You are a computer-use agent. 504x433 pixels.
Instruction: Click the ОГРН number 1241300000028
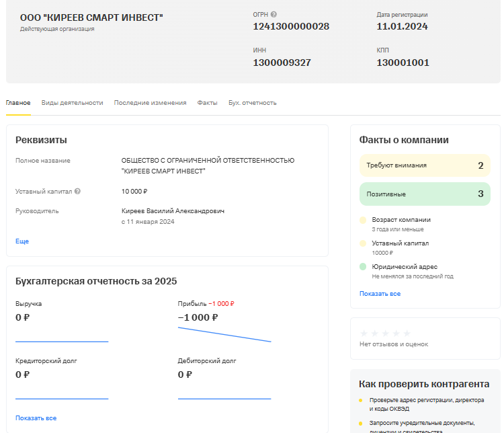point(291,26)
